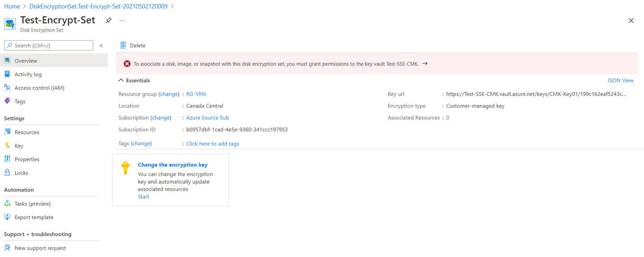The image size is (644, 257).
Task: Click the Customer-managed key encryption type value
Action: pyautogui.click(x=475, y=106)
